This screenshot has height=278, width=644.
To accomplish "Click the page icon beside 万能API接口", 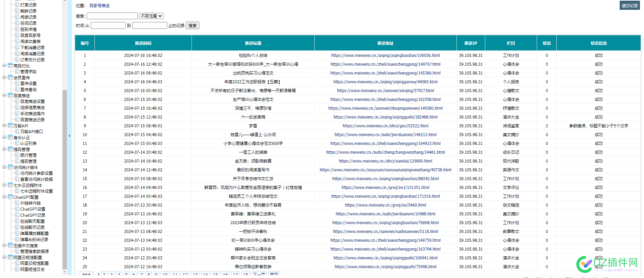I will [x=17, y=131].
